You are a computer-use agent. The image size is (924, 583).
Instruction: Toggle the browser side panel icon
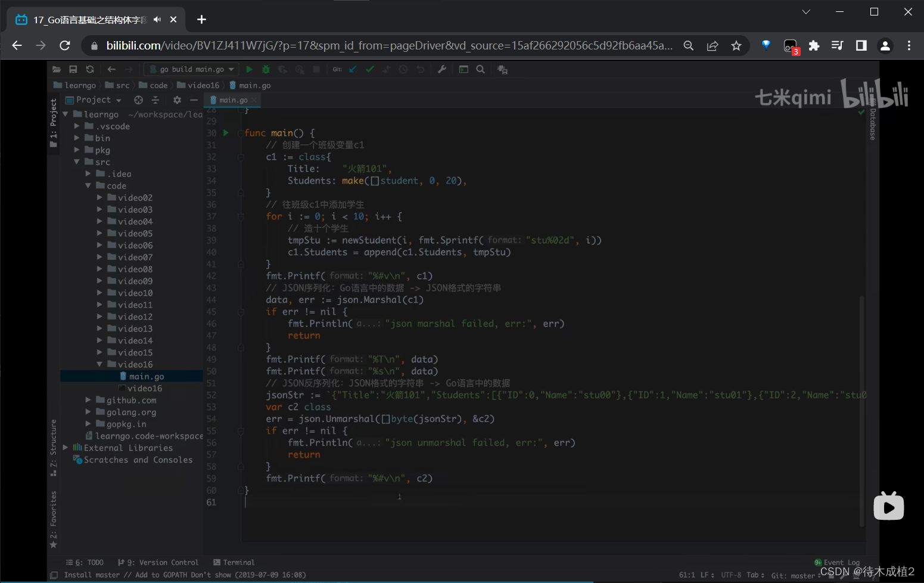[x=861, y=45]
